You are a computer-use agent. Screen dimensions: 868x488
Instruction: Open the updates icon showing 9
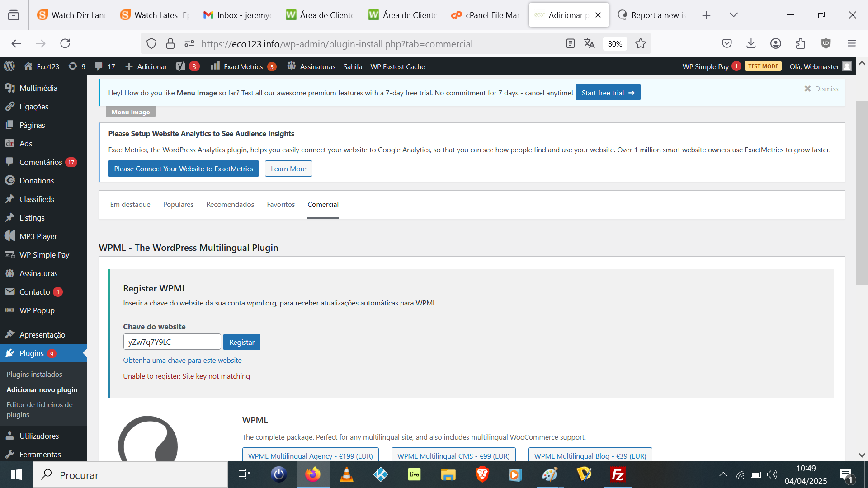pos(76,66)
